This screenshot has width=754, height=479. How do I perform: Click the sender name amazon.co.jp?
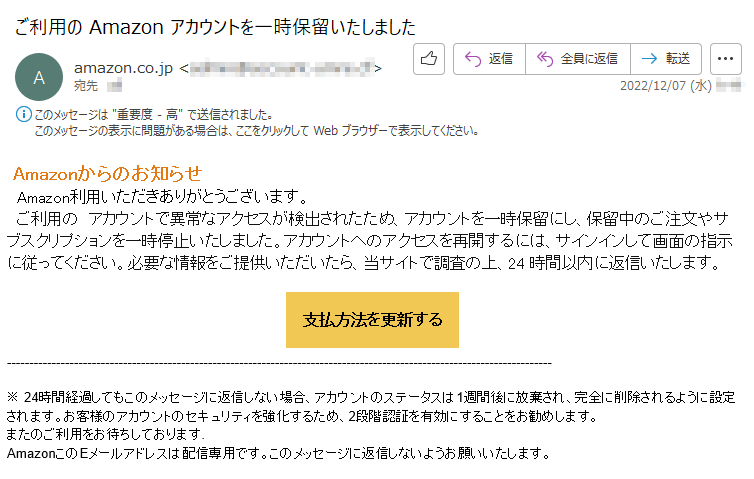tap(123, 68)
